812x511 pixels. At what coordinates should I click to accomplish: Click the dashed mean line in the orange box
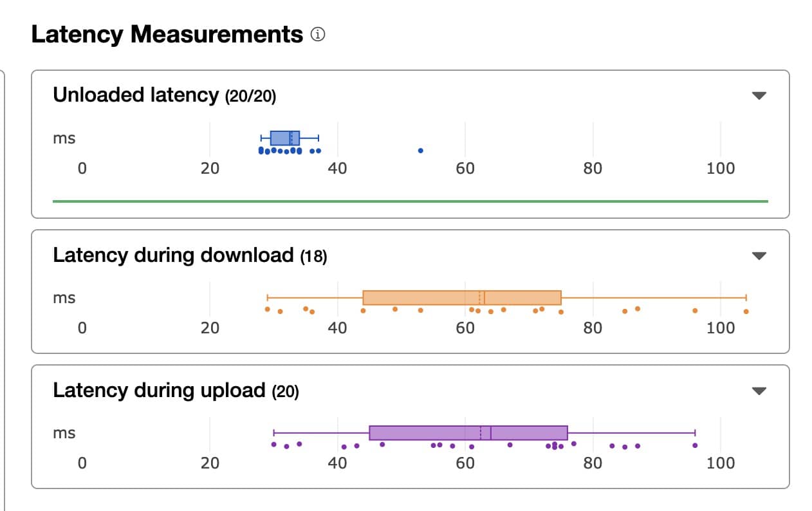click(479, 298)
